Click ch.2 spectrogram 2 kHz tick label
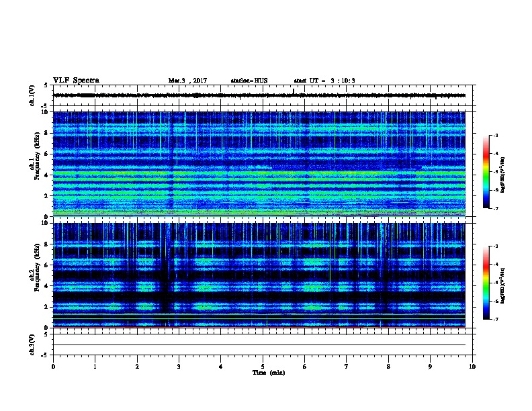The height and width of the screenshot is (411, 532). (47, 307)
